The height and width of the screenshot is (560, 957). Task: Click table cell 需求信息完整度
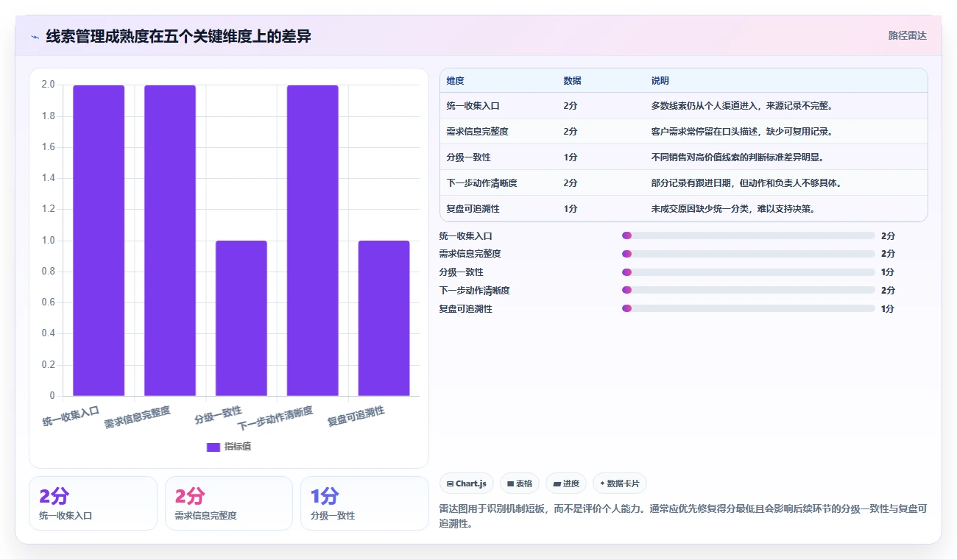click(477, 131)
